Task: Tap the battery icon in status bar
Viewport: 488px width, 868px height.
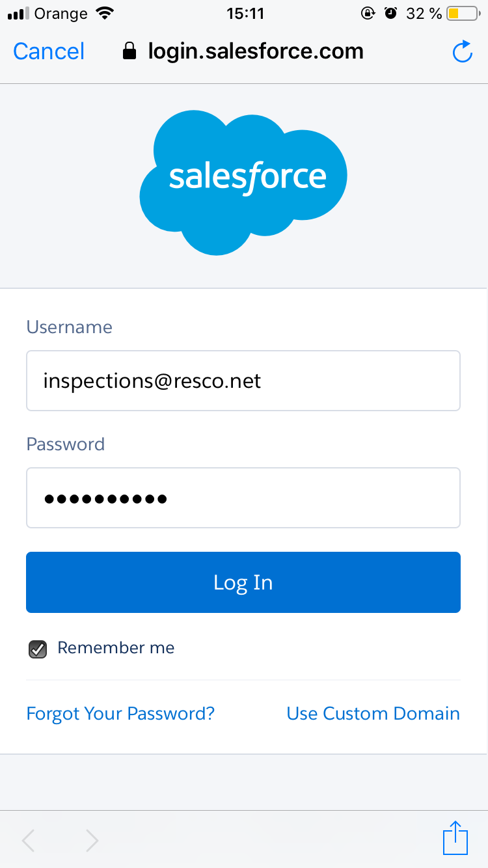Action: click(463, 13)
